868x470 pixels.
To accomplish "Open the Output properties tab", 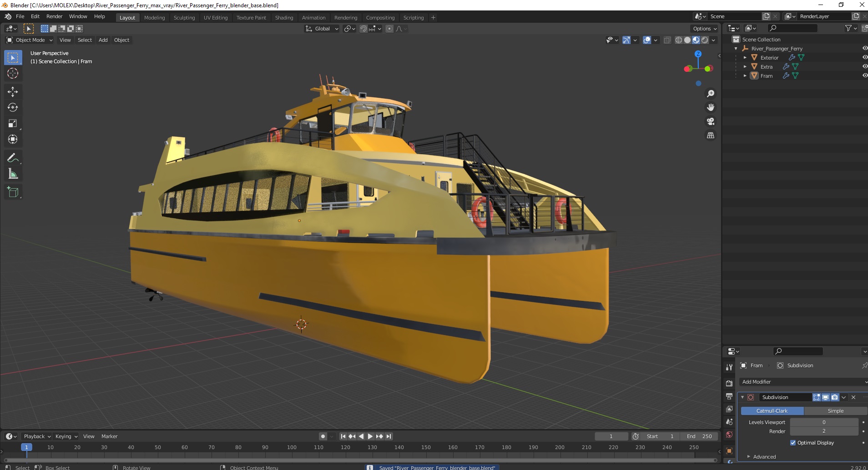I will click(x=729, y=396).
